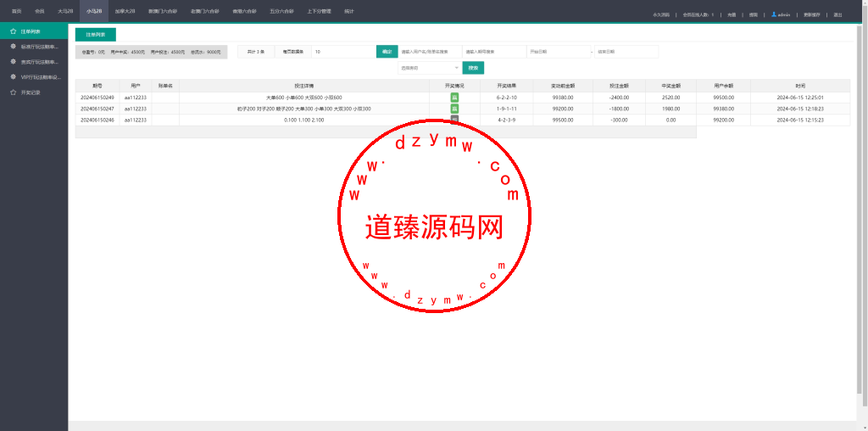This screenshot has height=431, width=868.
Task: Open 大马28 in top navigation
Action: [x=65, y=11]
